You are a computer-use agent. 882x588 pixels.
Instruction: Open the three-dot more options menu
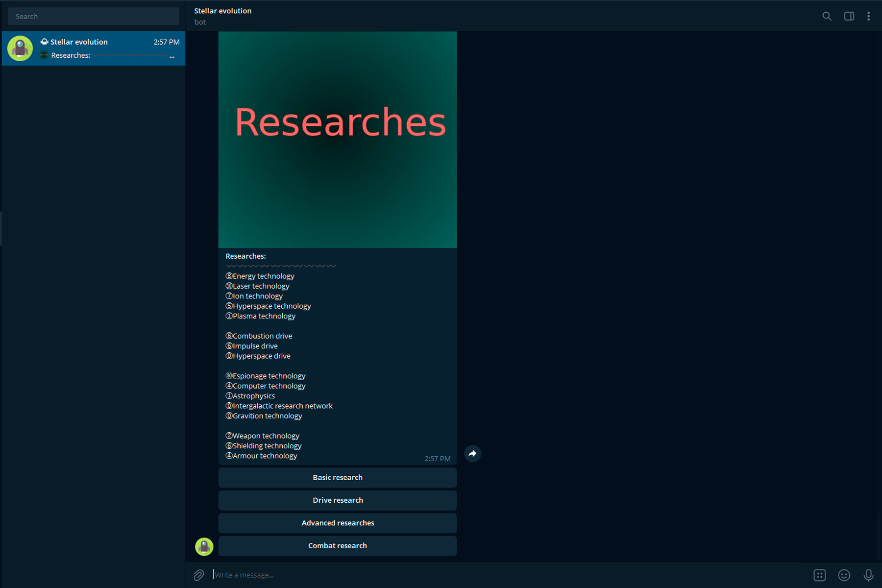point(868,16)
